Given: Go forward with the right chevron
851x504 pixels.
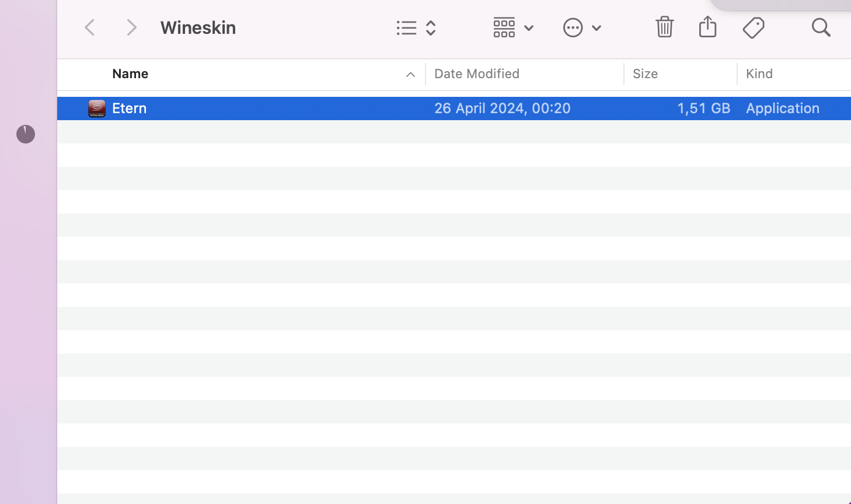Looking at the screenshot, I should 132,27.
